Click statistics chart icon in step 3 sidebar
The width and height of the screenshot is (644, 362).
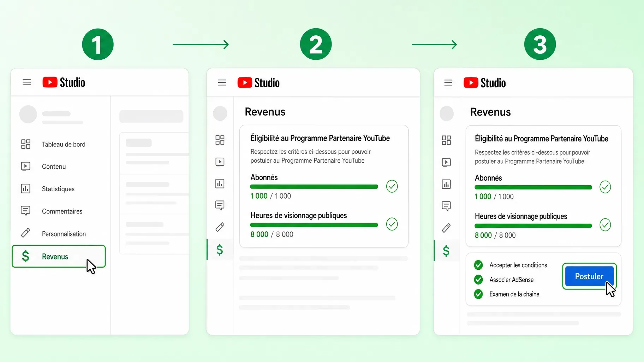click(x=446, y=184)
